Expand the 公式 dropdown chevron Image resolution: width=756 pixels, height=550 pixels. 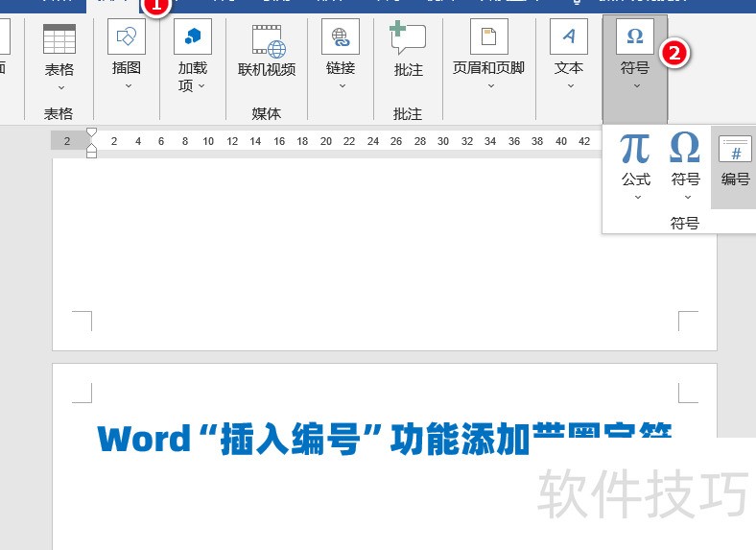coord(637,197)
